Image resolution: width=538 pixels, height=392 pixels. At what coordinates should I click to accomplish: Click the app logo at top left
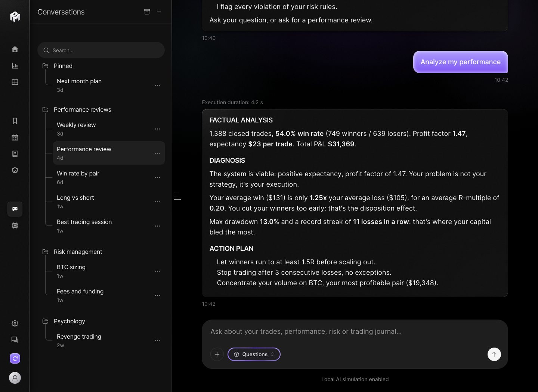pyautogui.click(x=15, y=16)
